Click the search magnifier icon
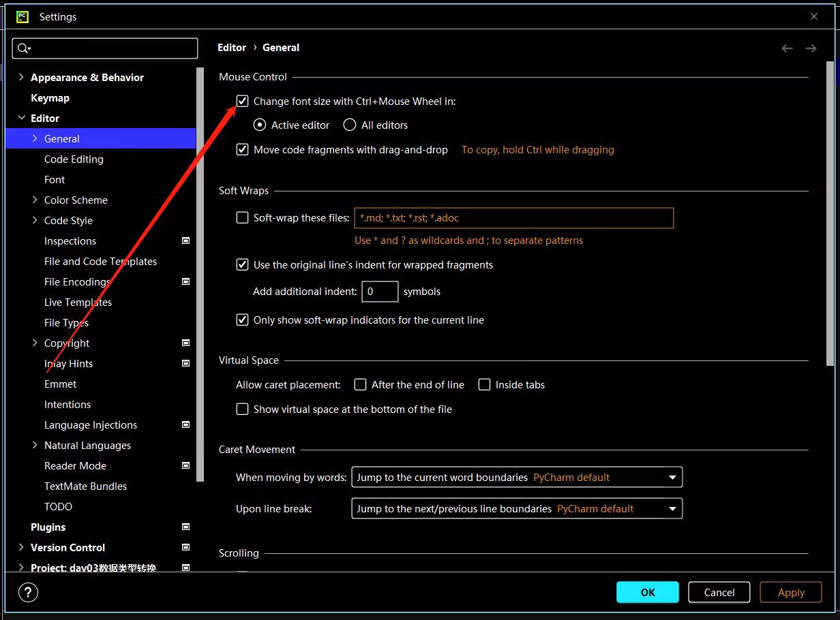The width and height of the screenshot is (840, 620). coord(23,48)
